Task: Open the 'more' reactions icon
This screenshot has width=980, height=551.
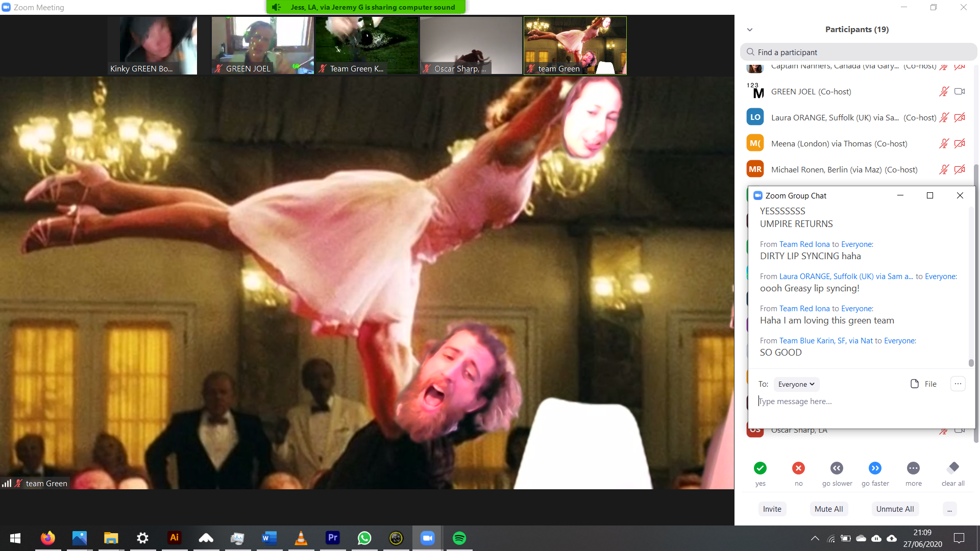Action: tap(913, 468)
